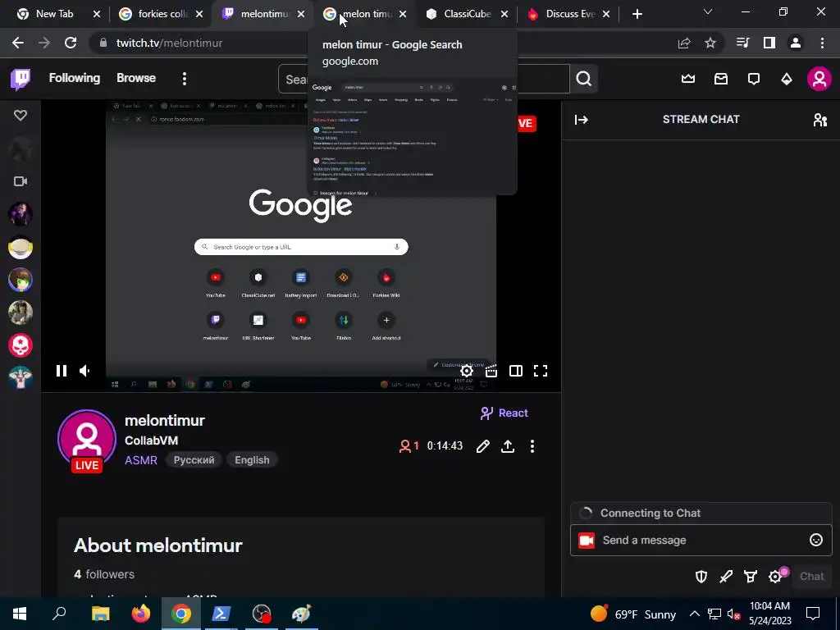
Task: Click the edit stream pencil icon
Action: click(482, 446)
